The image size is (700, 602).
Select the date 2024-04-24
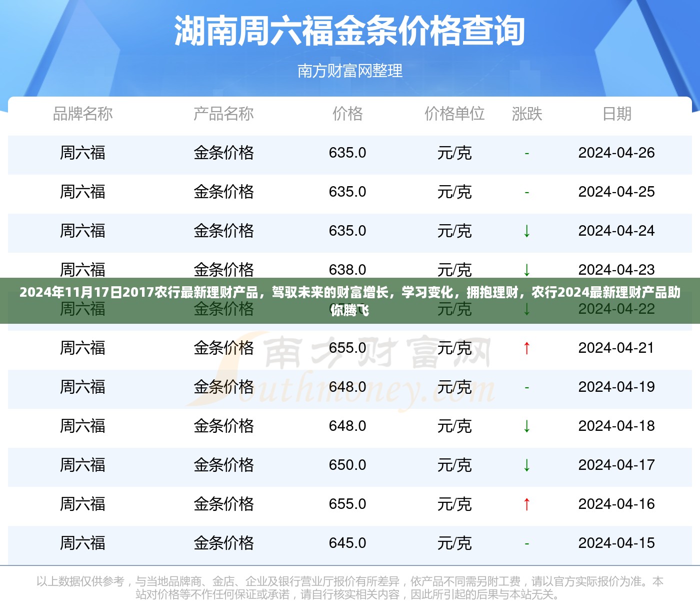tap(616, 231)
